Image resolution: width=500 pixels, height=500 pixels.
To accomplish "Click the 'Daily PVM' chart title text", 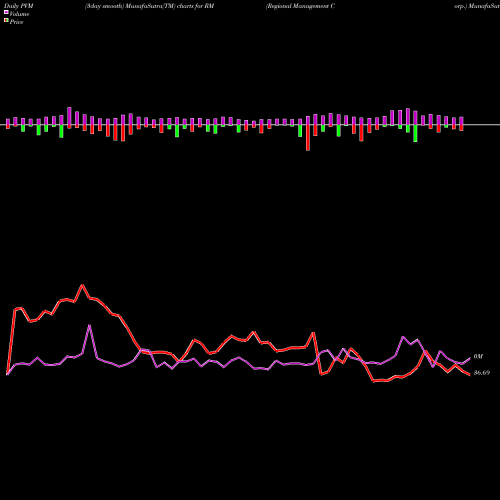I will click(19, 6).
